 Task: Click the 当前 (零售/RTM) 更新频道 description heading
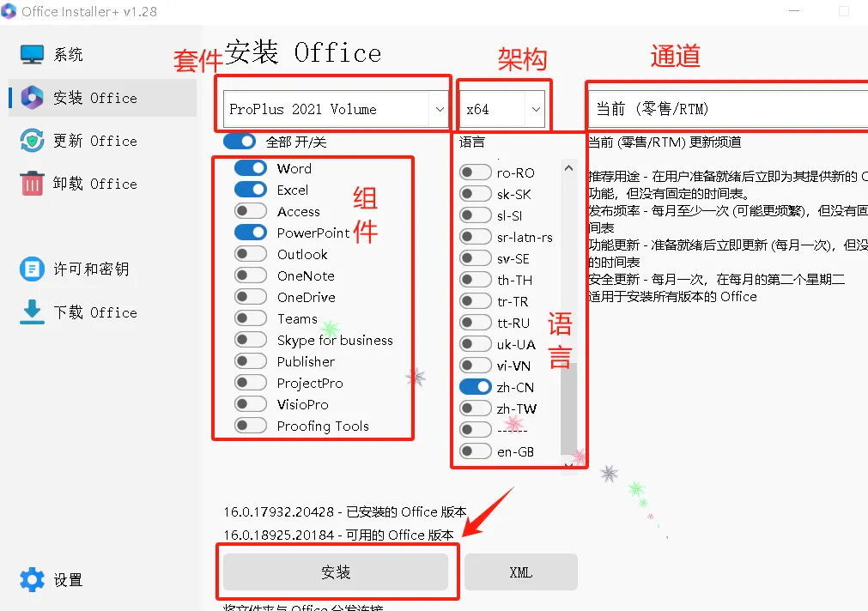tap(665, 142)
